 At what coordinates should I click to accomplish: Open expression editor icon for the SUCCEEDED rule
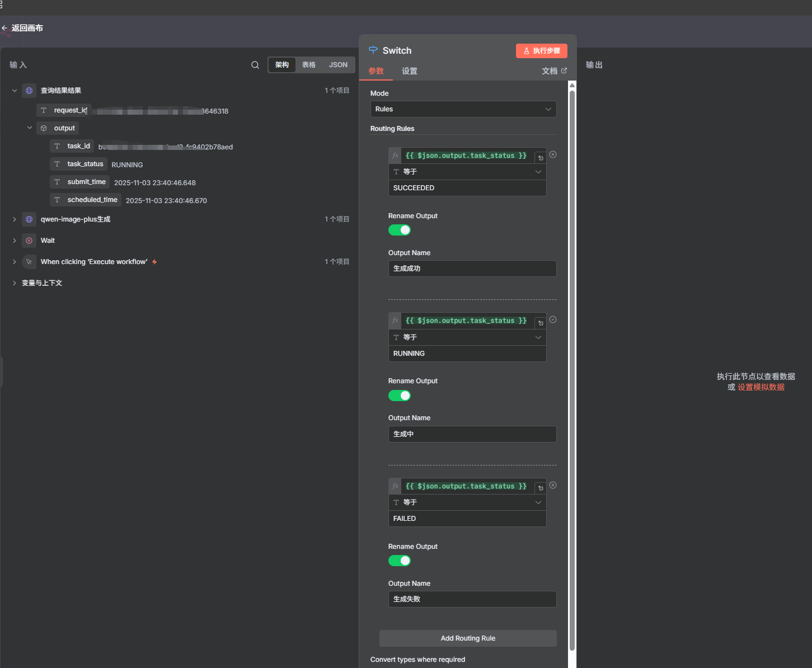coord(541,158)
